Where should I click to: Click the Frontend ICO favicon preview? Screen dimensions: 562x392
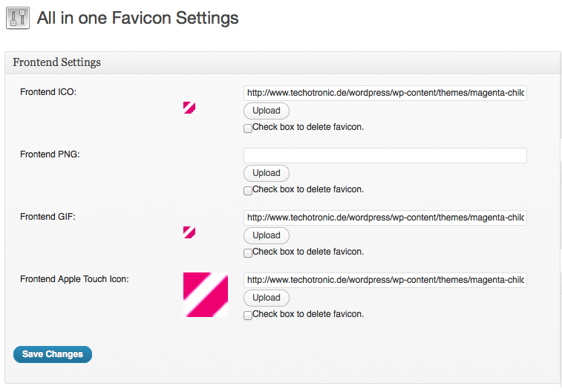point(189,108)
